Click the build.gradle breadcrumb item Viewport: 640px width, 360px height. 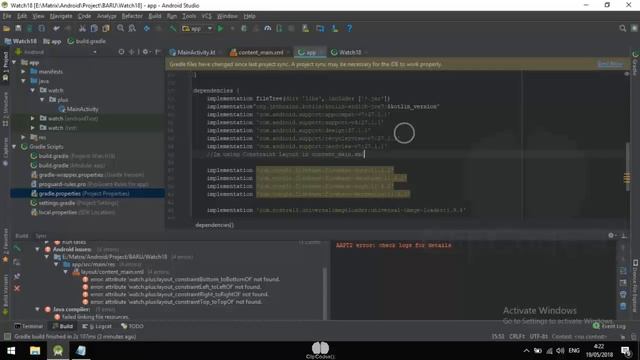tap(87, 41)
